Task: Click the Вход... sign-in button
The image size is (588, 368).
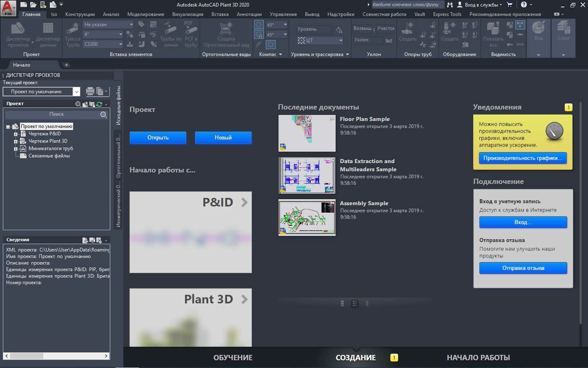Action: [x=523, y=222]
